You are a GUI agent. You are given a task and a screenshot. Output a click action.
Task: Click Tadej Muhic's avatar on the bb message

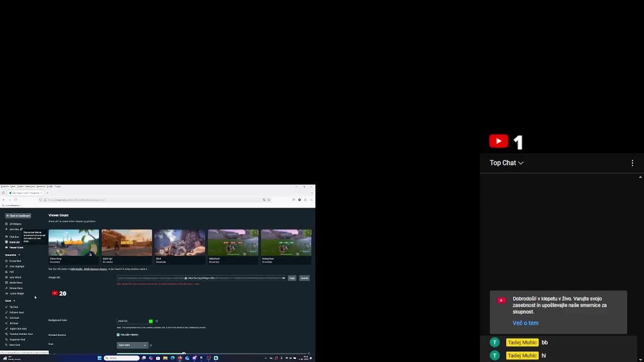pos(495,342)
